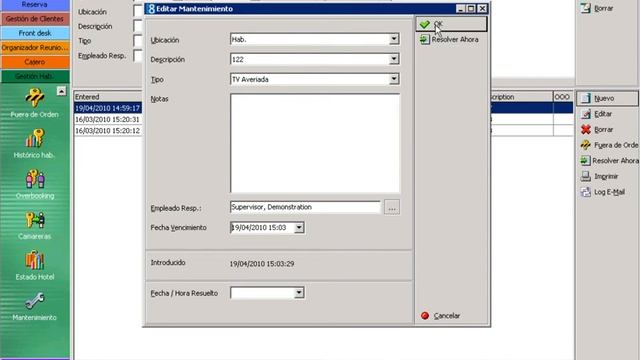Image resolution: width=640 pixels, height=360 pixels.
Task: Click sidebar scroll up arrow
Action: click(x=61, y=91)
